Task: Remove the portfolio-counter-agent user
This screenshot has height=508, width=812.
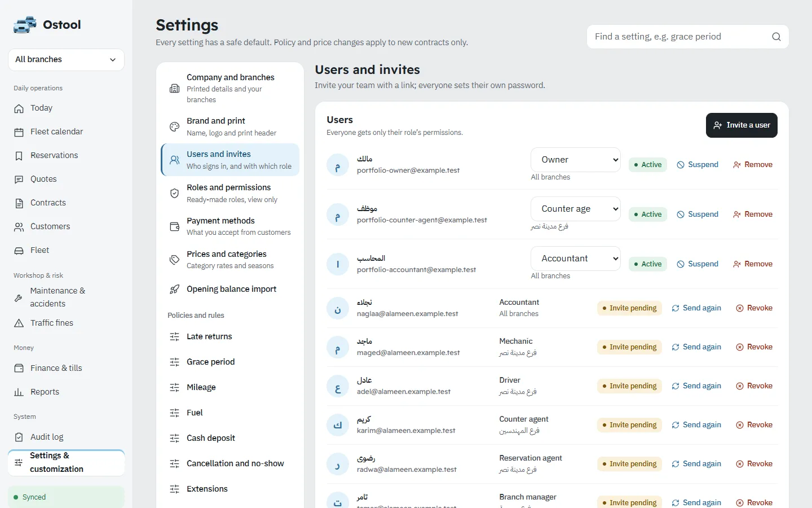Action: pos(753,214)
